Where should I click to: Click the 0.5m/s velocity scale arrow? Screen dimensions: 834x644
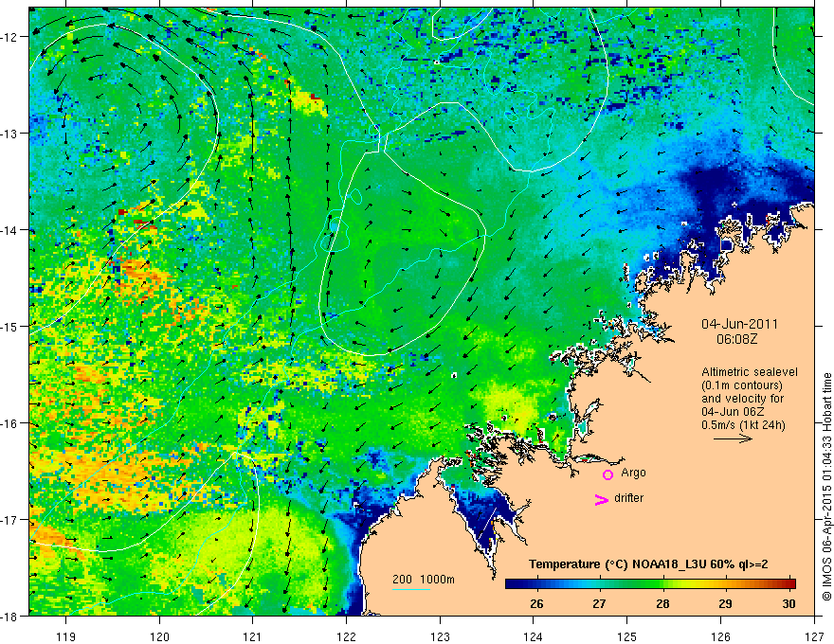(733, 438)
